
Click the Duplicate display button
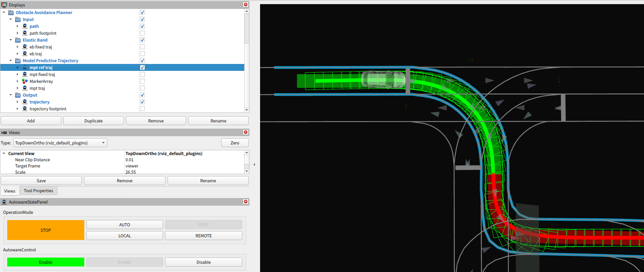point(94,121)
